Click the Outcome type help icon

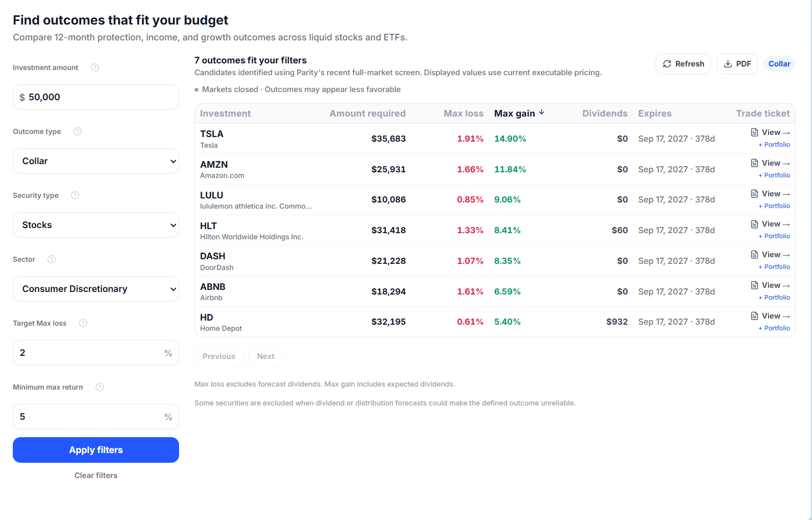[x=78, y=131]
